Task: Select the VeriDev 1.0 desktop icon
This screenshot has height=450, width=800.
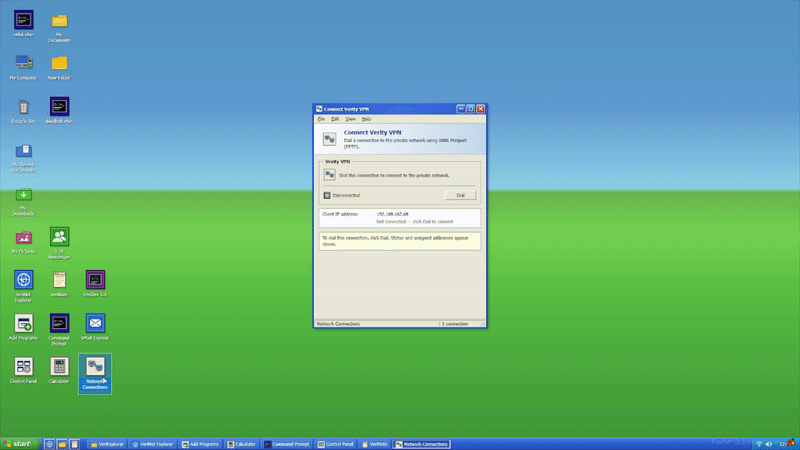Action: (x=95, y=284)
